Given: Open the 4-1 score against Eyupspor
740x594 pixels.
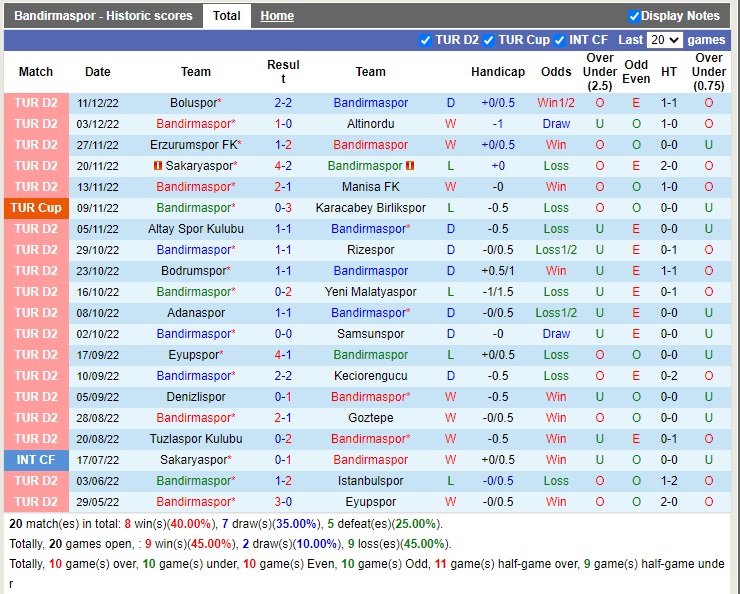Looking at the screenshot, I should (x=283, y=355).
